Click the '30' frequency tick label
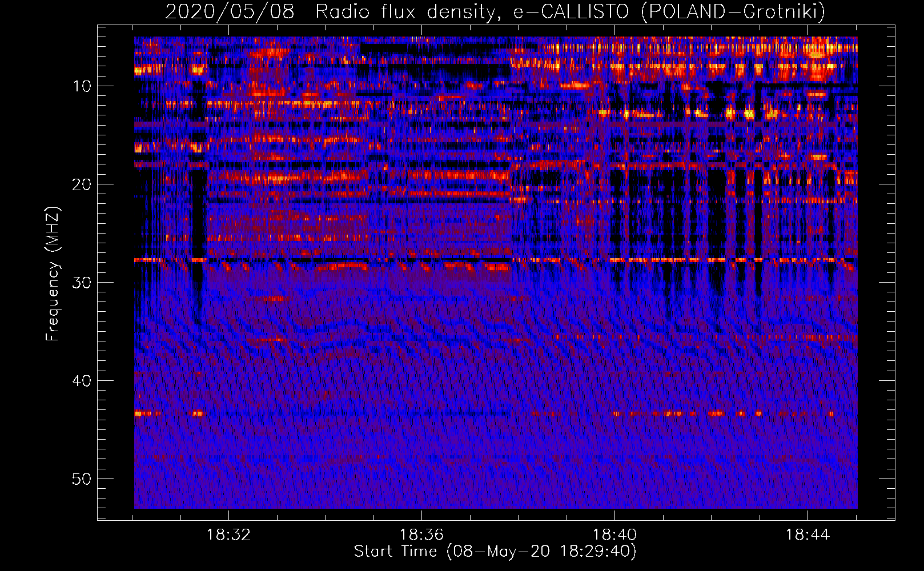924x571 pixels. point(82,283)
